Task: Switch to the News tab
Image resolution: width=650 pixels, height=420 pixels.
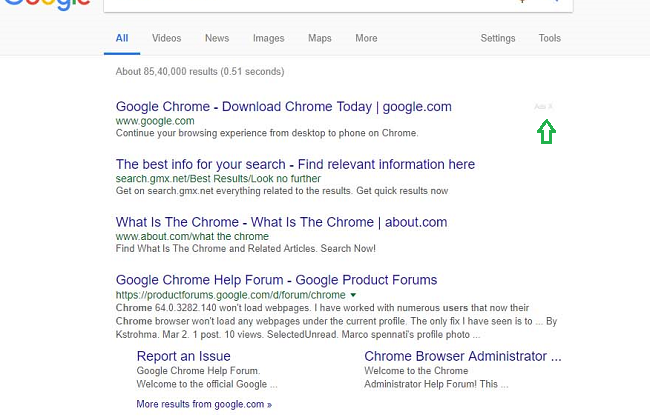Action: click(x=217, y=39)
